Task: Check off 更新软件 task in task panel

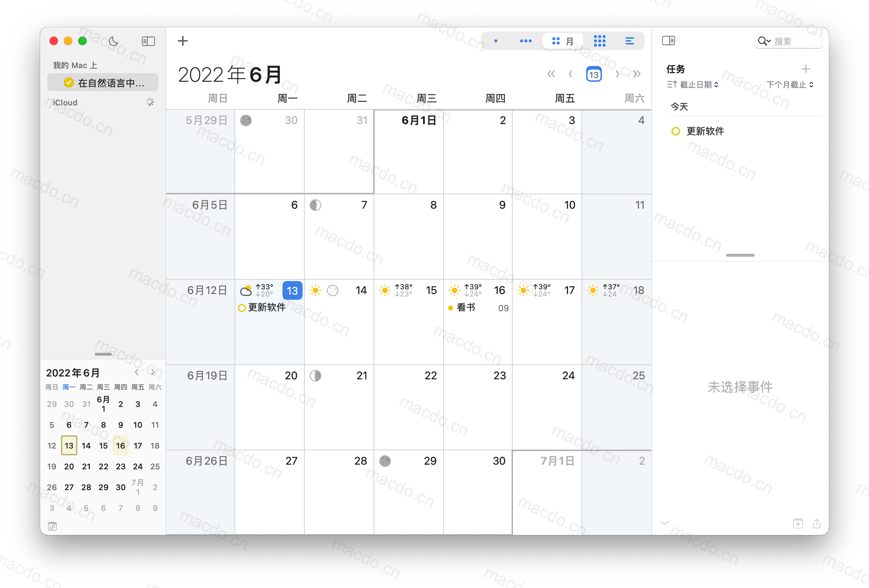Action: point(675,131)
